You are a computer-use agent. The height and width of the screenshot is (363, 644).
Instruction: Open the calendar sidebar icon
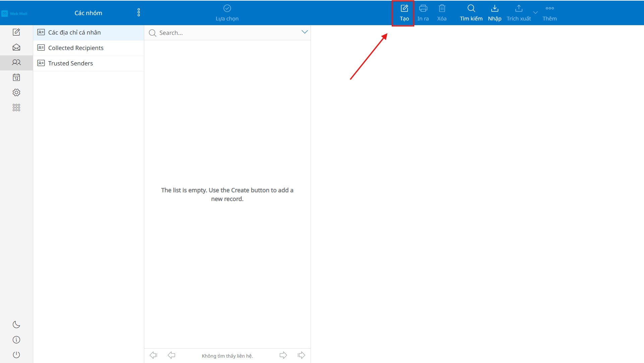16,77
